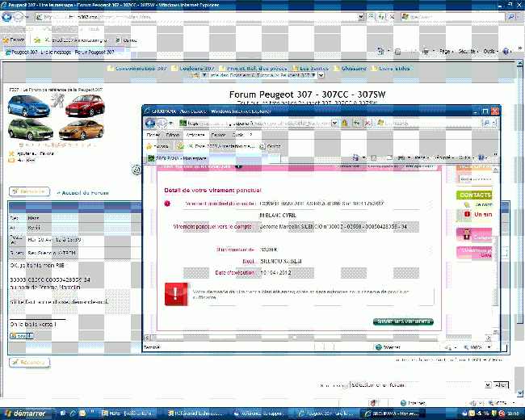This screenshot has width=525, height=420.
Task: Open the Outils menu in Groupama window
Action: 237,135
